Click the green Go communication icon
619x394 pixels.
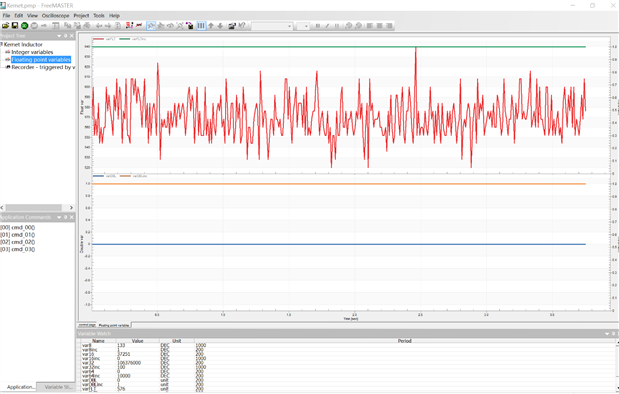point(24,26)
